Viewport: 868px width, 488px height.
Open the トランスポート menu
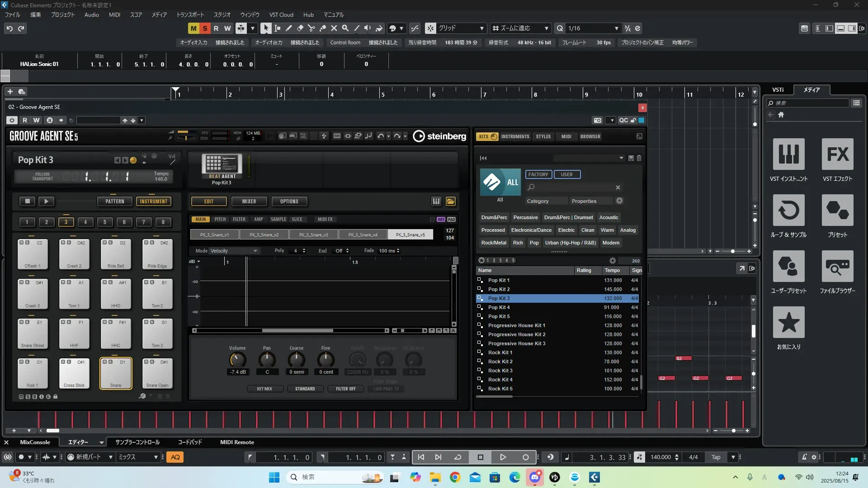(190, 15)
